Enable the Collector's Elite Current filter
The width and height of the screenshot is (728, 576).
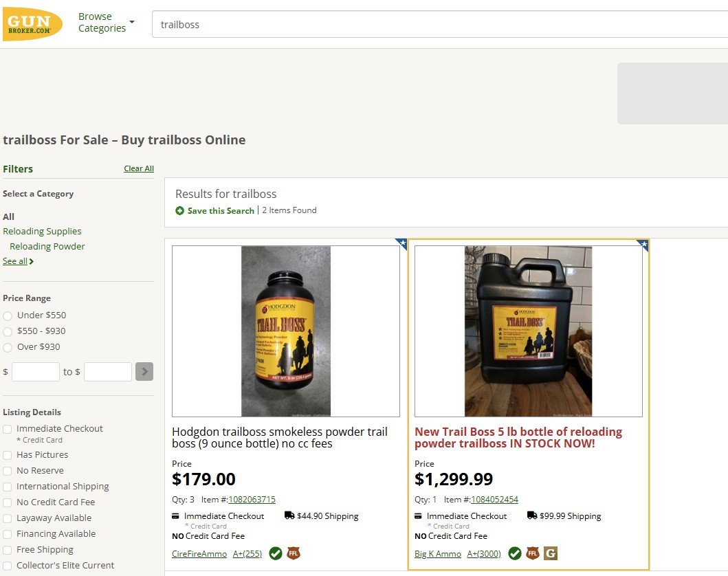(8, 566)
